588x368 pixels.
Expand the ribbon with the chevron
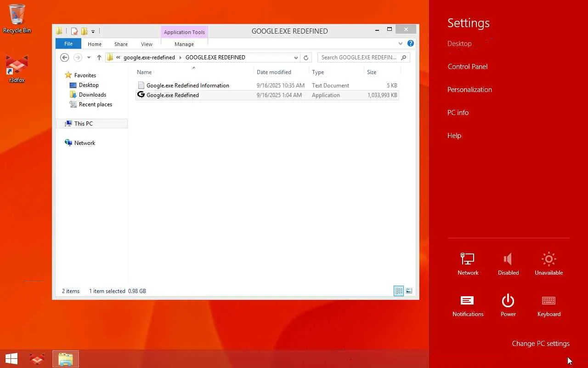[401, 44]
